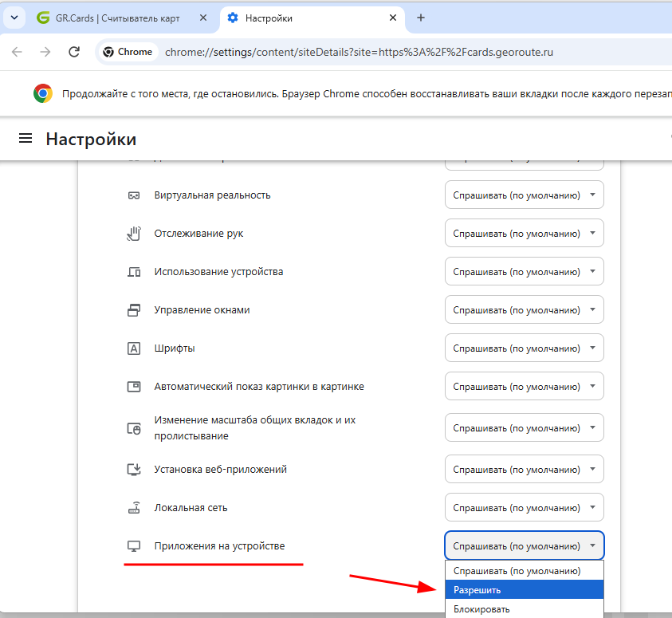Click the Виртуальная реальность label
This screenshot has height=618, width=672.
[x=212, y=195]
